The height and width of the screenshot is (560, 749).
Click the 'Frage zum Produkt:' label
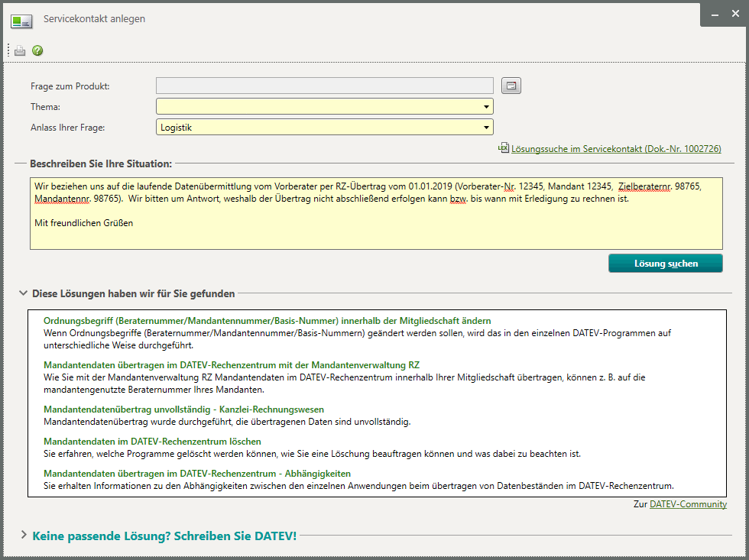tap(70, 86)
